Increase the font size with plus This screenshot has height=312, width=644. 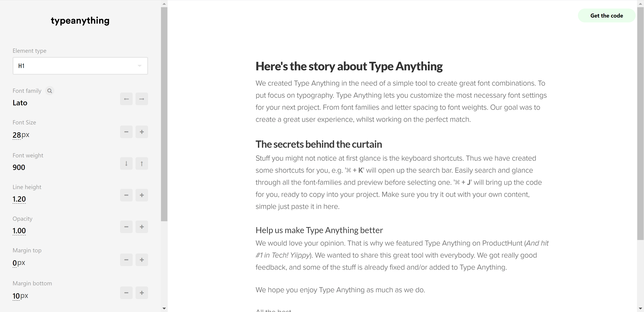142,132
